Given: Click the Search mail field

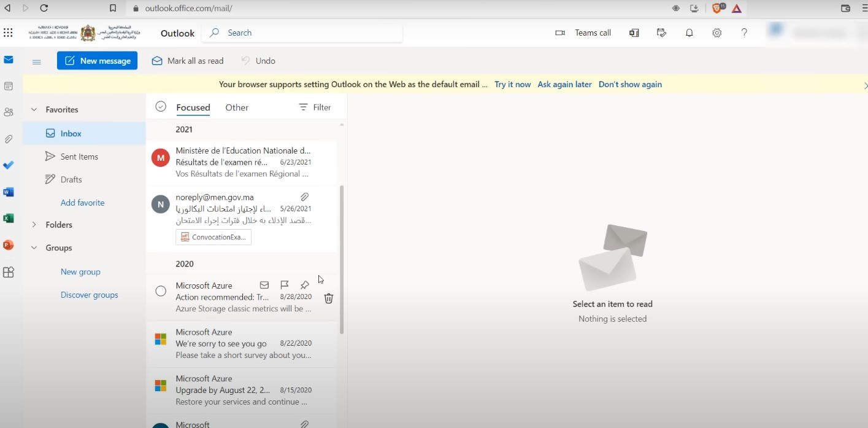Looking at the screenshot, I should 302,33.
